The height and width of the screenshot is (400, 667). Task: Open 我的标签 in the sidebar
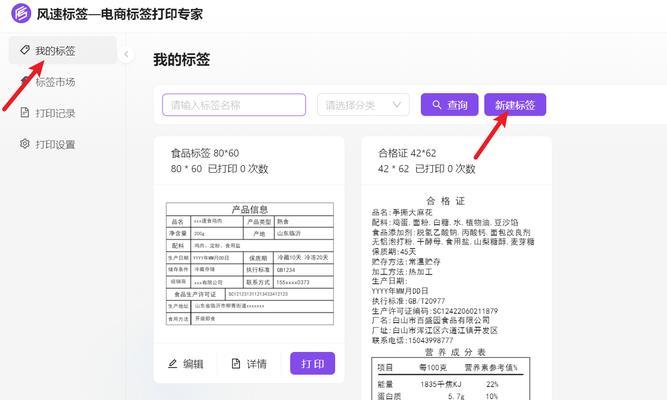(x=63, y=50)
